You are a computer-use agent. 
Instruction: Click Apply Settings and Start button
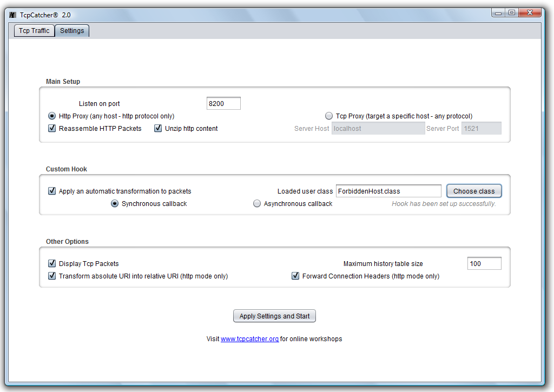pyautogui.click(x=274, y=316)
